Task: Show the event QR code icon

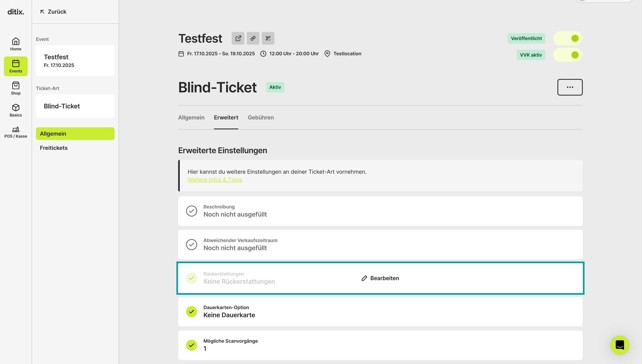Action: (x=268, y=38)
